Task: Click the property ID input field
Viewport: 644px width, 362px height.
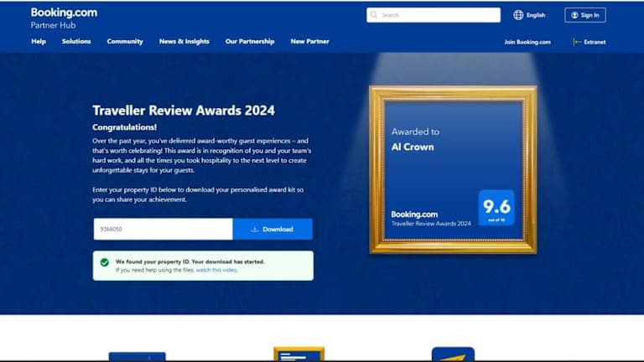Action: 162,230
